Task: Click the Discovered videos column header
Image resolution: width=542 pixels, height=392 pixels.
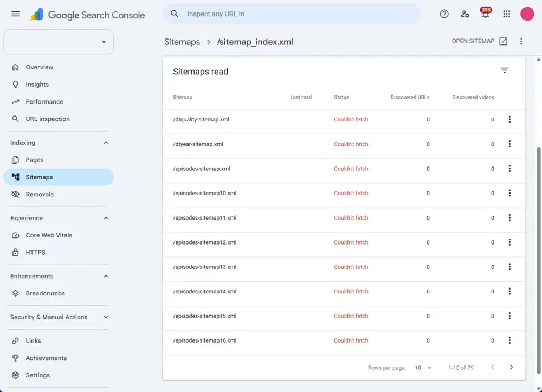Action: point(473,97)
